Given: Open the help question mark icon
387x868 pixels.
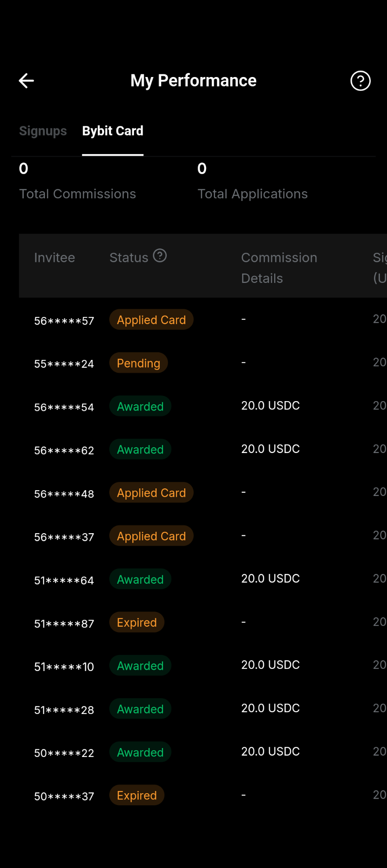Looking at the screenshot, I should [361, 81].
